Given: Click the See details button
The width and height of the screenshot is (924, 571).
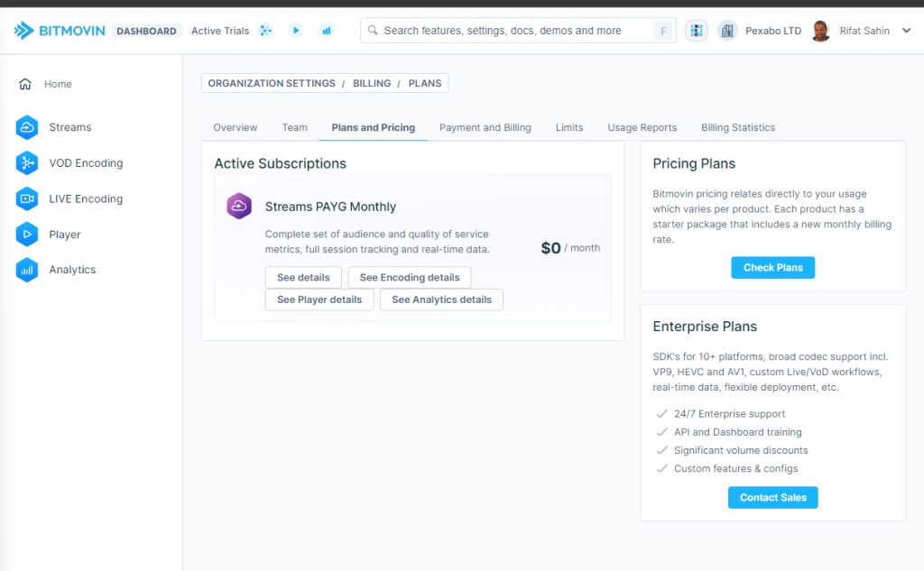Looking at the screenshot, I should (x=303, y=278).
